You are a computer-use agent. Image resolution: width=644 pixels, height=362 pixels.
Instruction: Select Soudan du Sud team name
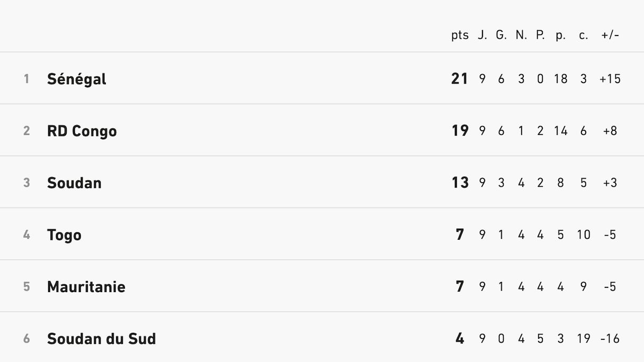pos(101,338)
